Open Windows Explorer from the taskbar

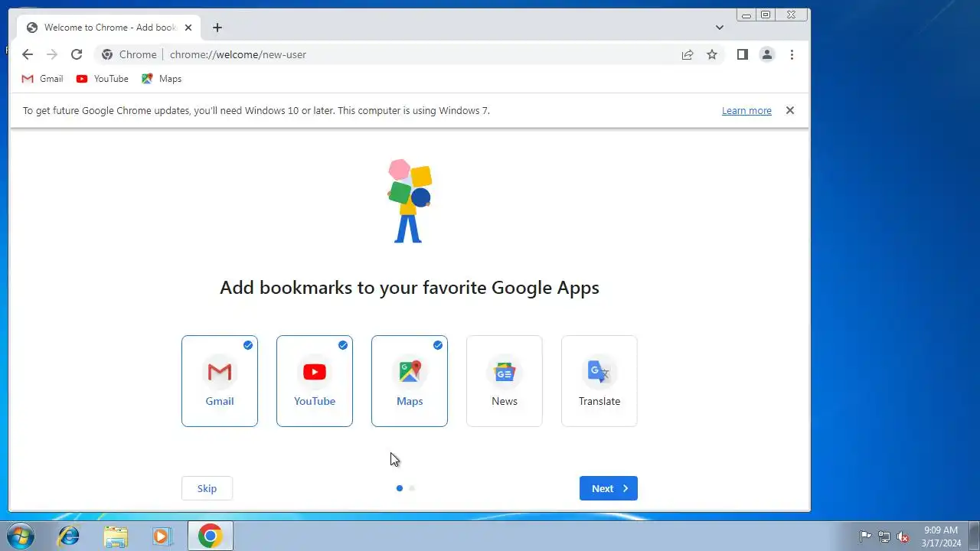click(x=116, y=536)
